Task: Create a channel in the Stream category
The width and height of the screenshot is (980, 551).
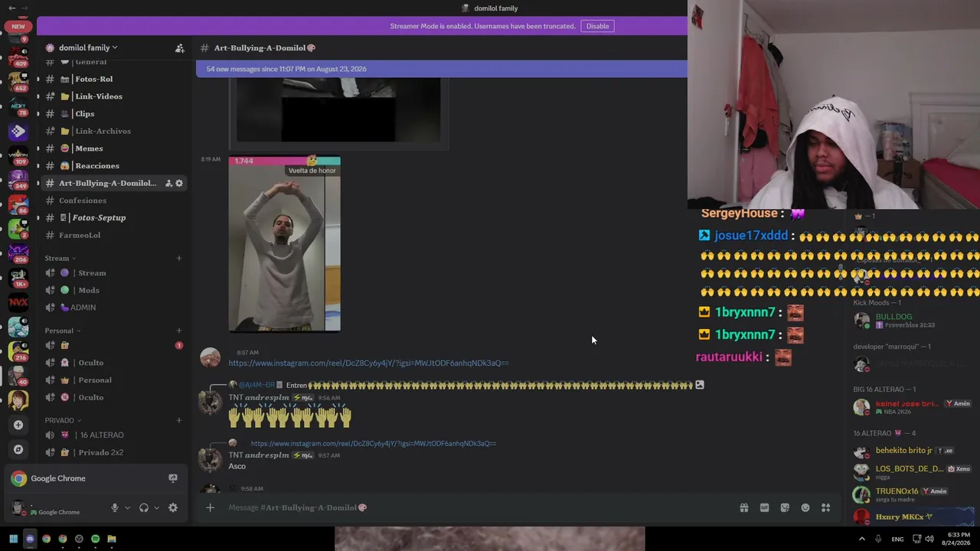Action: coord(179,259)
